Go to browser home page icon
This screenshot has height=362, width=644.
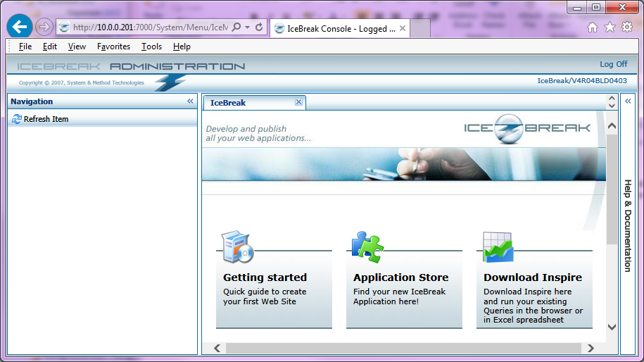[x=592, y=27]
